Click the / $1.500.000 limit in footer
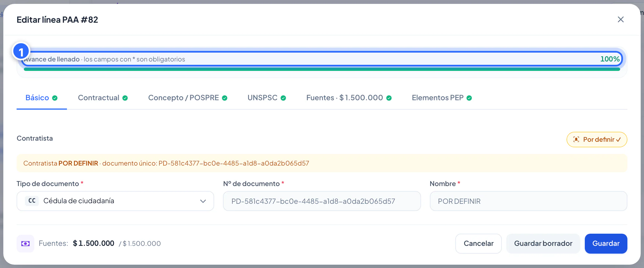 [140, 244]
